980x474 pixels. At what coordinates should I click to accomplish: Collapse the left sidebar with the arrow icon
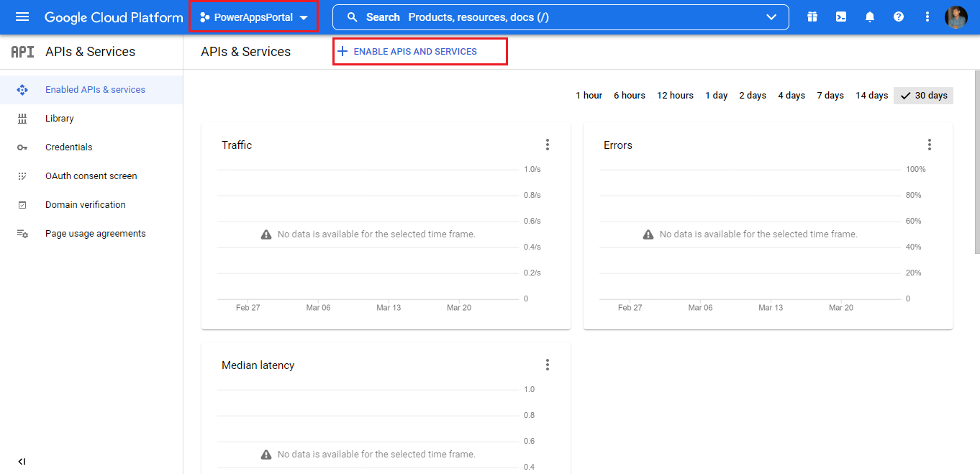point(22,461)
